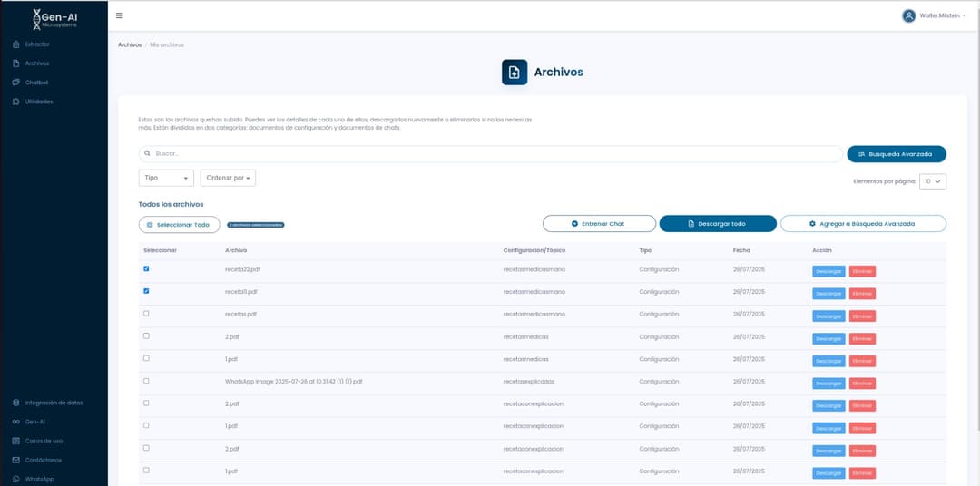Select the recetas.pdf checkbox

[x=146, y=314]
